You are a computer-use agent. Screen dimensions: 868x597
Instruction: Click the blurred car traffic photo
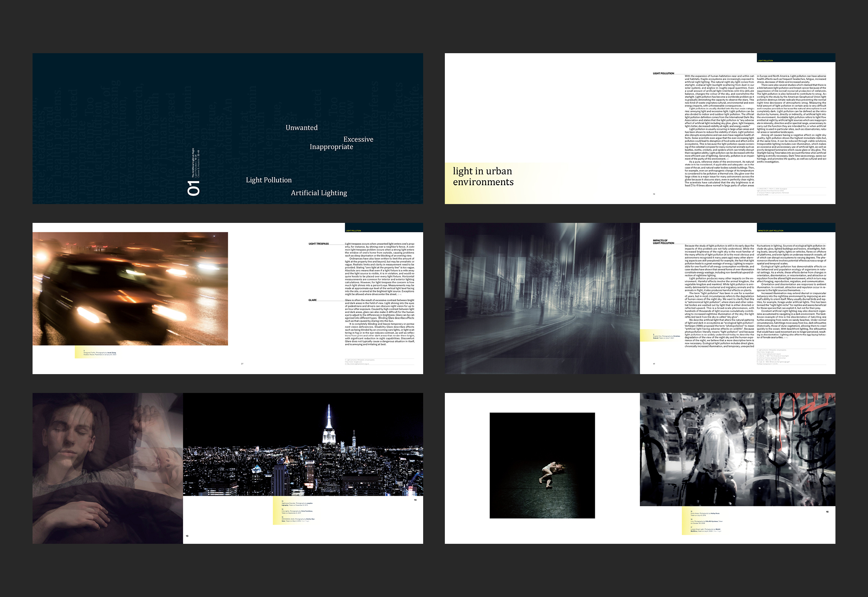point(130,288)
